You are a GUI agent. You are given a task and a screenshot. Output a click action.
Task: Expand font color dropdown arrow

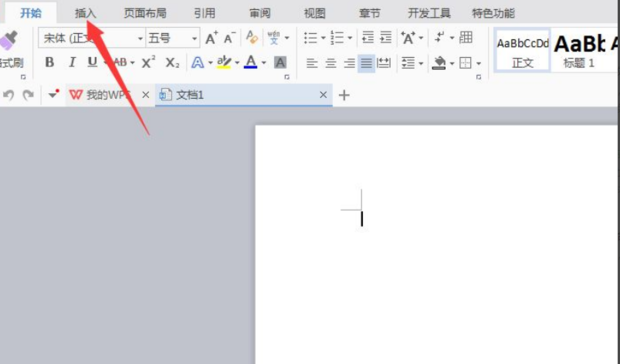(x=264, y=63)
